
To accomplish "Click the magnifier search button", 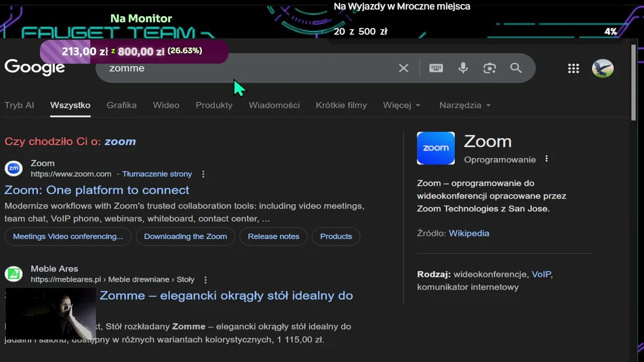I will (x=516, y=68).
